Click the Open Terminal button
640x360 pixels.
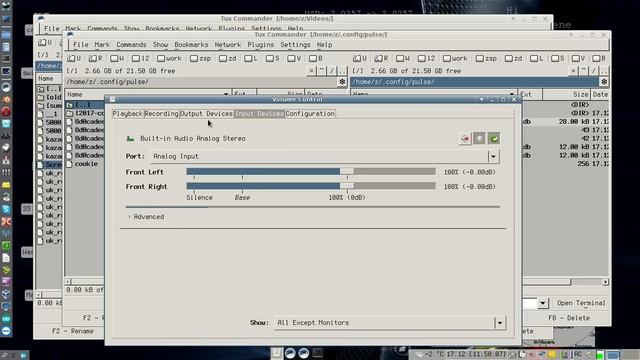(x=581, y=303)
